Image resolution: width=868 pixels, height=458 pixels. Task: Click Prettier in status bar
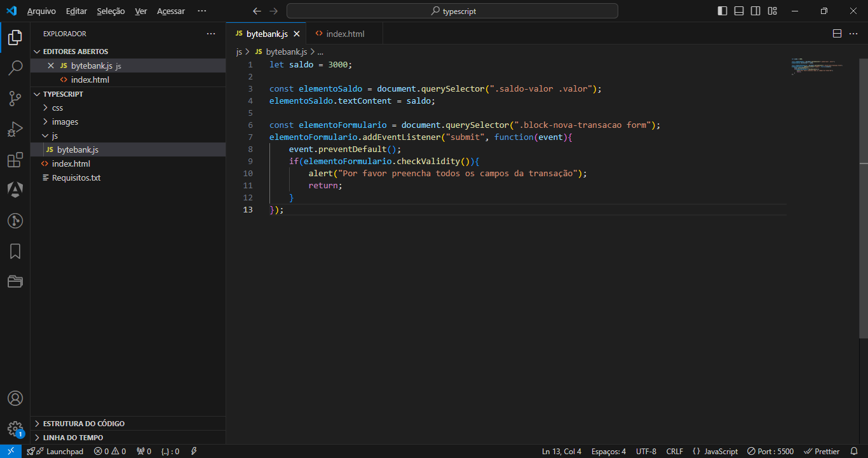(x=822, y=451)
